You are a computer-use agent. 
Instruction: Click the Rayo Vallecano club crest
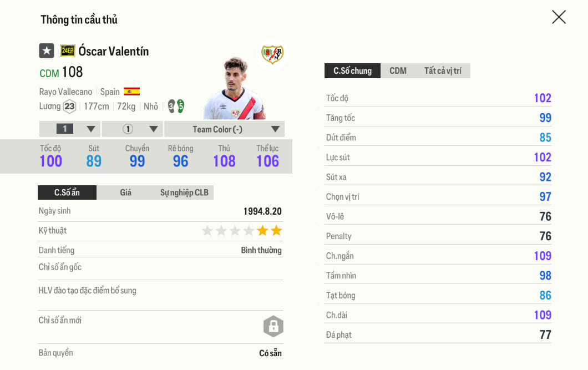pyautogui.click(x=272, y=54)
